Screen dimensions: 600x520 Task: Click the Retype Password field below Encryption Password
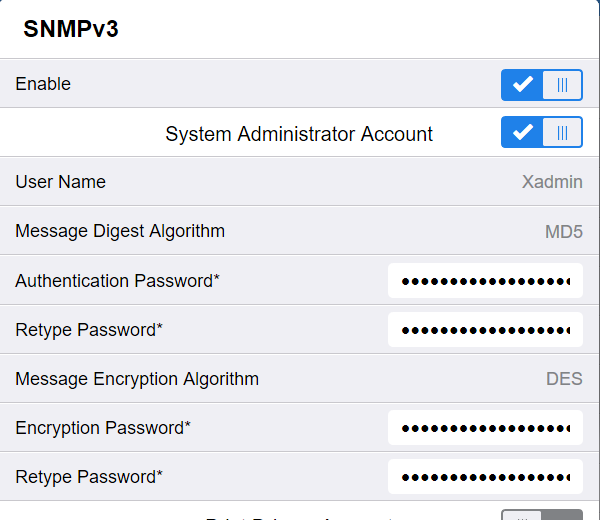[485, 477]
